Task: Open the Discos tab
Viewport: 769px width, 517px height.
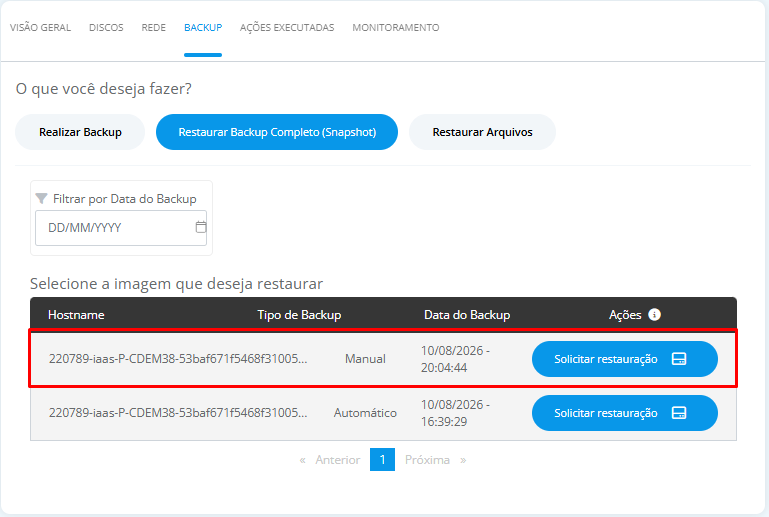Action: (x=106, y=27)
